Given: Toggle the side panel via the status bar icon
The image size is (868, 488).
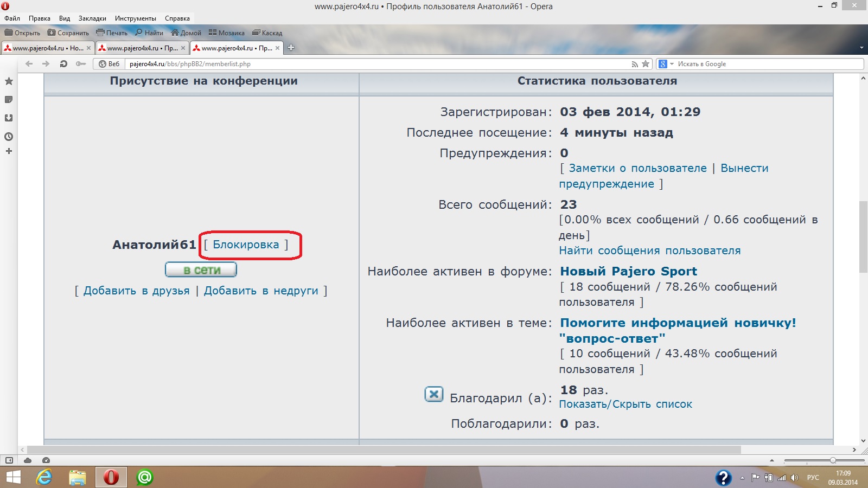Looking at the screenshot, I should tap(9, 460).
